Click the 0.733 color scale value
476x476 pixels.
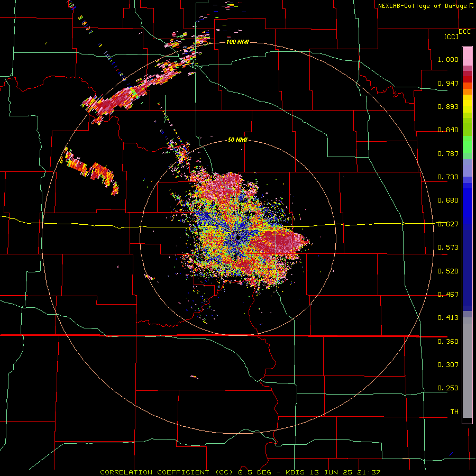(448, 177)
